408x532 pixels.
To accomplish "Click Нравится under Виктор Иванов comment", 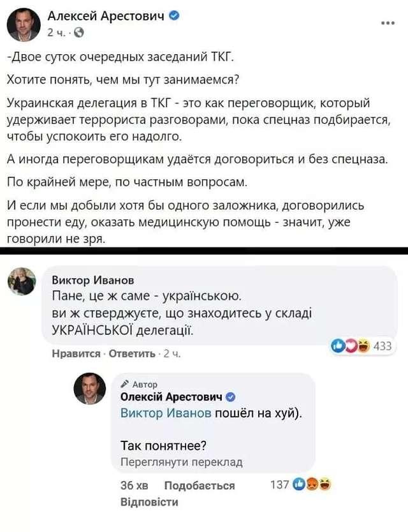I will pos(75,353).
